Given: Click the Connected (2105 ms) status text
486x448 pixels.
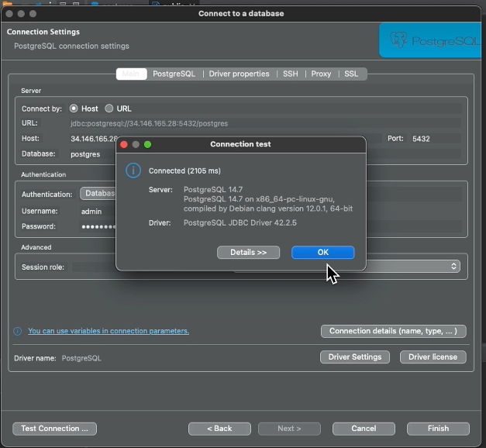Looking at the screenshot, I should tap(184, 171).
